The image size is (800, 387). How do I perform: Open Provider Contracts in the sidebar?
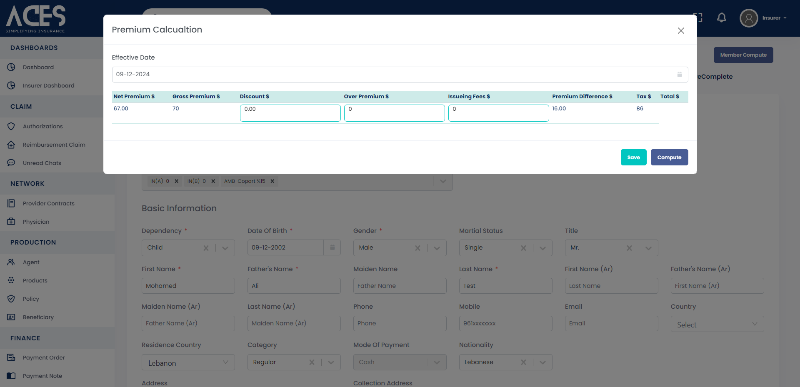pyautogui.click(x=48, y=203)
